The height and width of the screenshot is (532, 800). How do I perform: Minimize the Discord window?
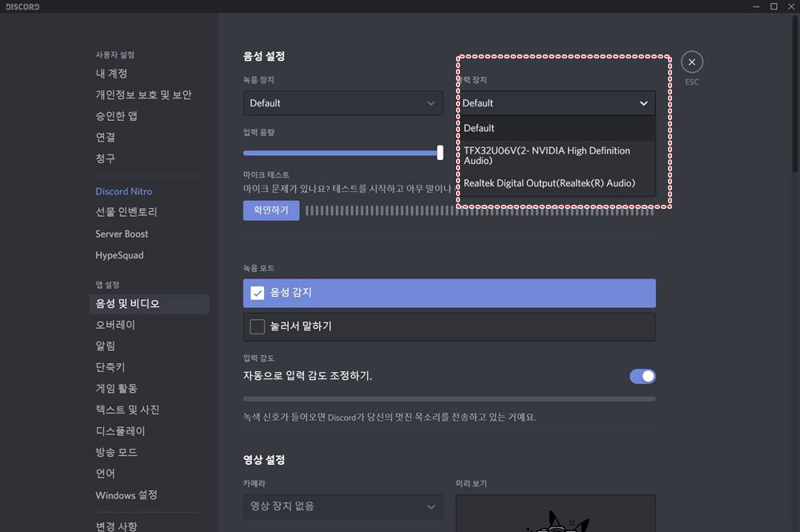click(x=756, y=6)
